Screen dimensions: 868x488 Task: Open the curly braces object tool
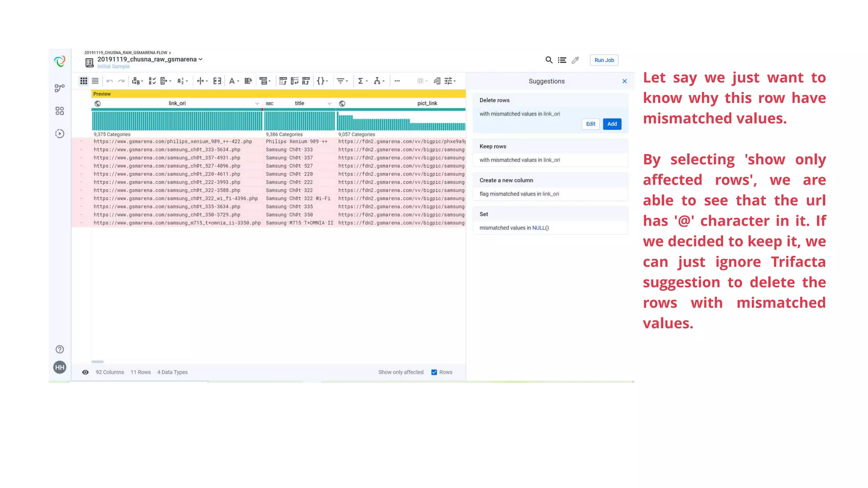pyautogui.click(x=322, y=81)
